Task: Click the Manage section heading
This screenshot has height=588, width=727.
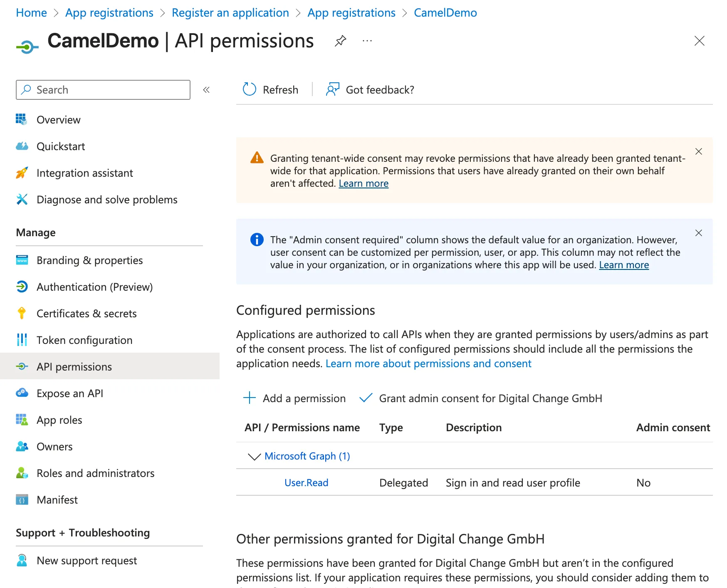Action: pos(36,232)
